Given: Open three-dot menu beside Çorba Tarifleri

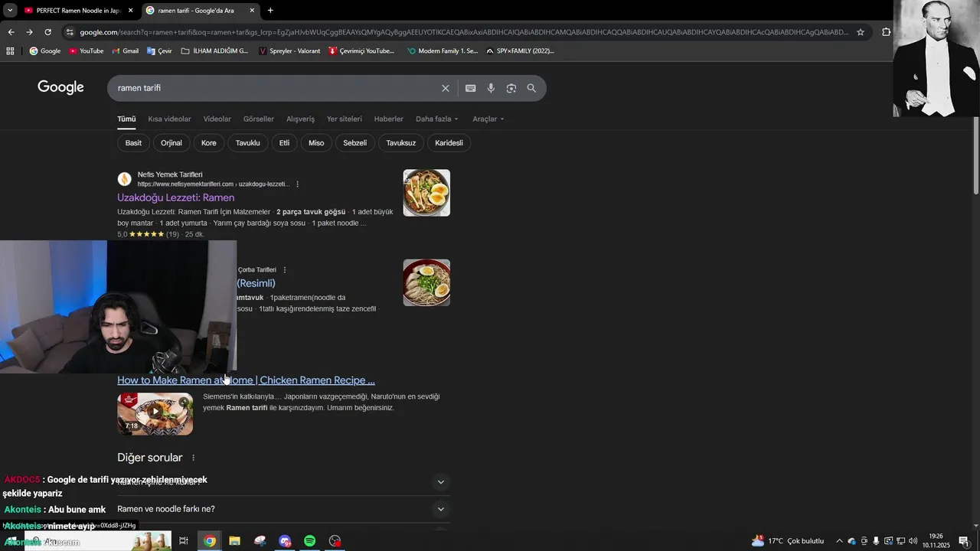Looking at the screenshot, I should [285, 269].
